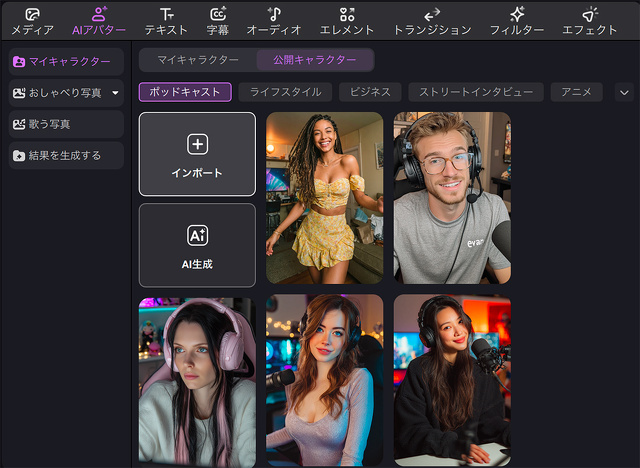Open the エレメント elements icon
The width and height of the screenshot is (640, 468).
(x=347, y=15)
